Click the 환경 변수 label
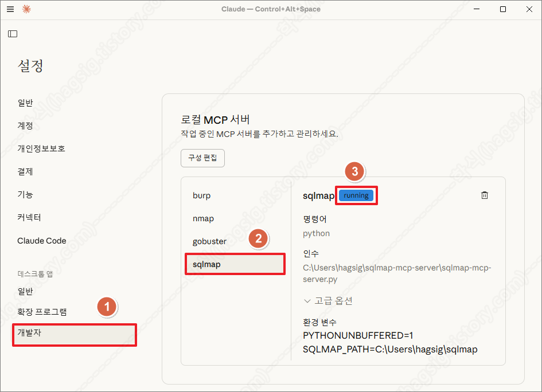Screen dimensions: 542x392 pyautogui.click(x=319, y=322)
